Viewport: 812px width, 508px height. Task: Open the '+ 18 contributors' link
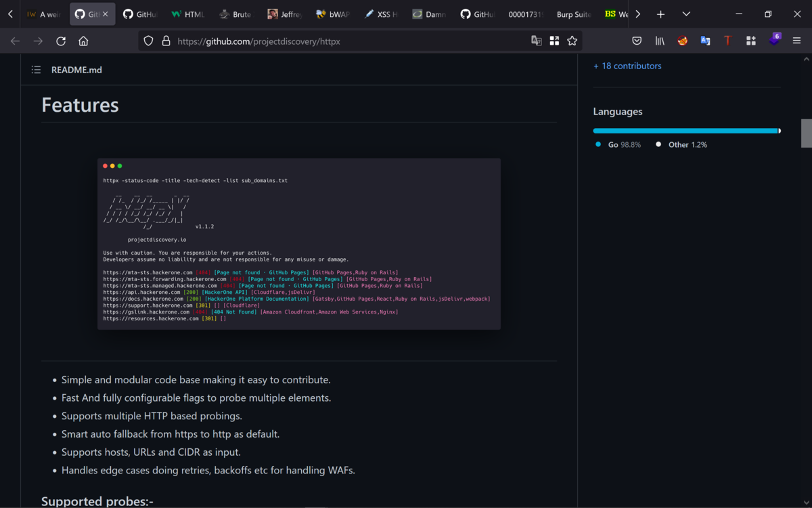point(627,66)
